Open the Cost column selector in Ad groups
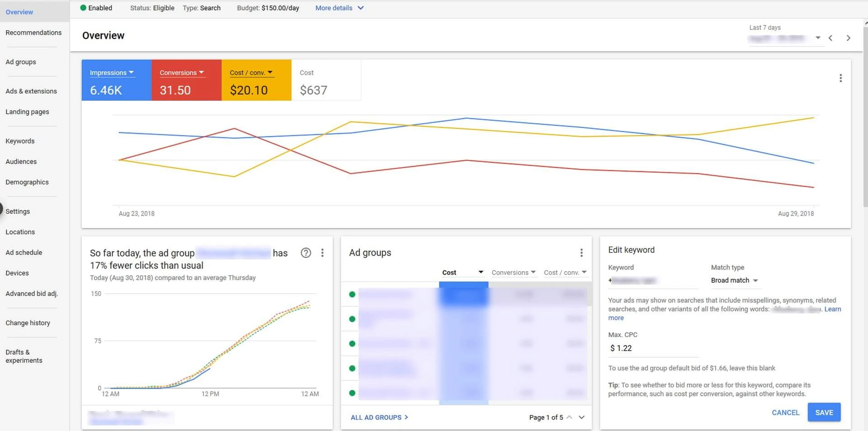Viewport: 868px width, 431px height. coord(481,272)
